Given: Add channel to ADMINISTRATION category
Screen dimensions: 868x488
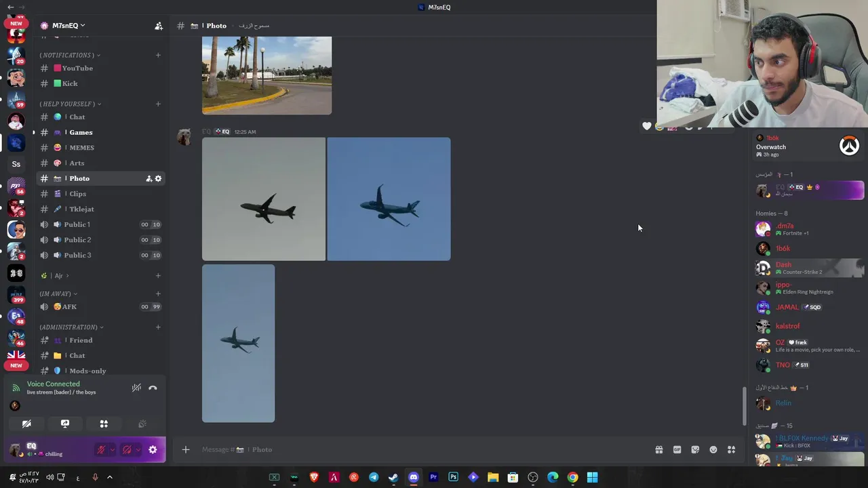Looking at the screenshot, I should pos(158,327).
